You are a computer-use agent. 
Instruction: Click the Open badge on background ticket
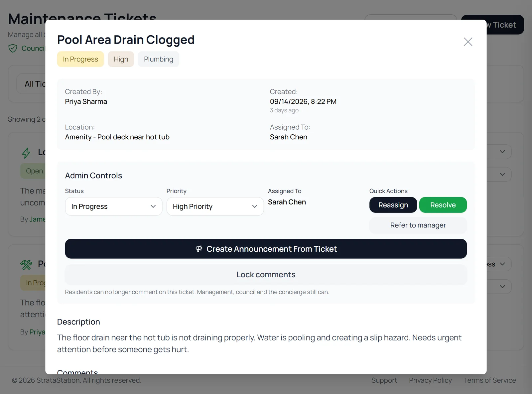coord(33,171)
